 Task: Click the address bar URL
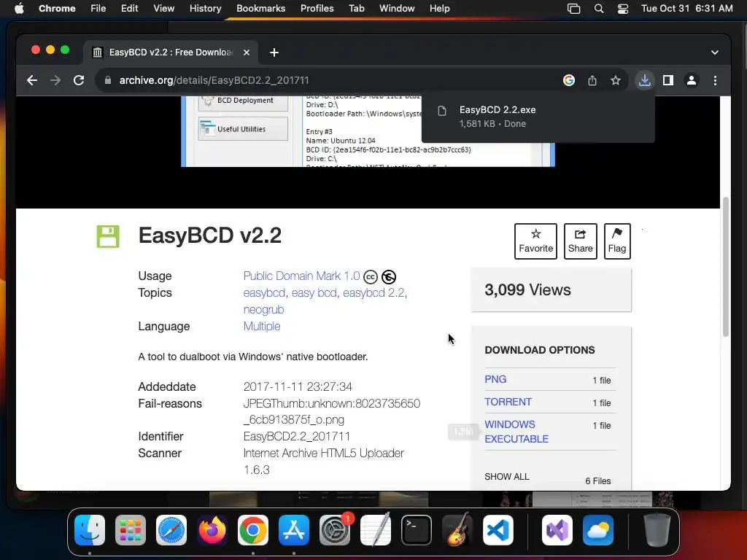coord(214,80)
